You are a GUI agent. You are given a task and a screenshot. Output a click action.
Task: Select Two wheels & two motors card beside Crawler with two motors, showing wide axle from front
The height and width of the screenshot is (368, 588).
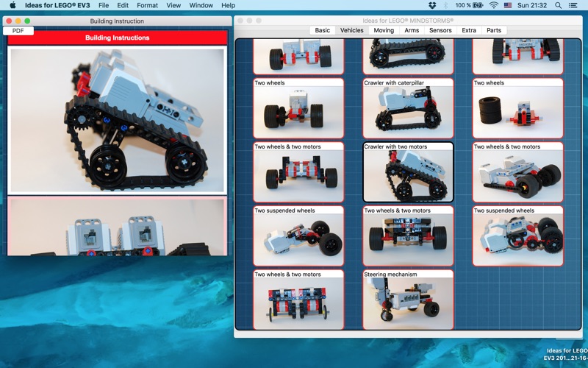click(298, 172)
